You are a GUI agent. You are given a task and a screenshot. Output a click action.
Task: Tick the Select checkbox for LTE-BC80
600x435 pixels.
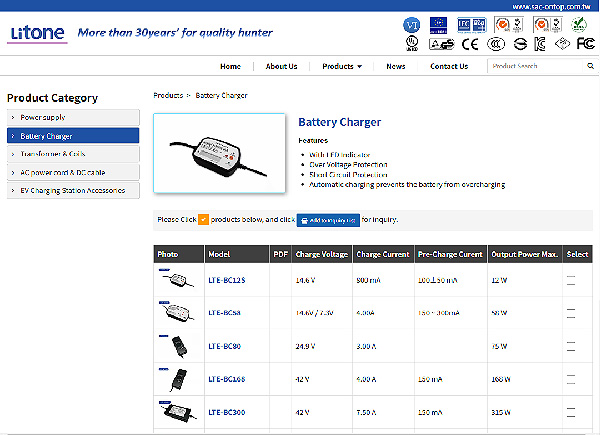click(x=571, y=346)
